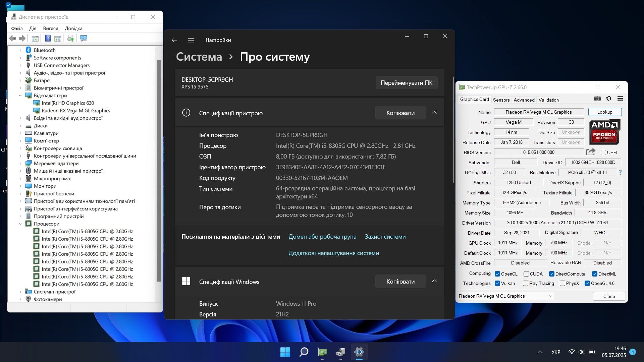Screen dimensions: 644x362
Task: Expand the Bluetooth node in Device Manager
Action: click(x=20, y=50)
